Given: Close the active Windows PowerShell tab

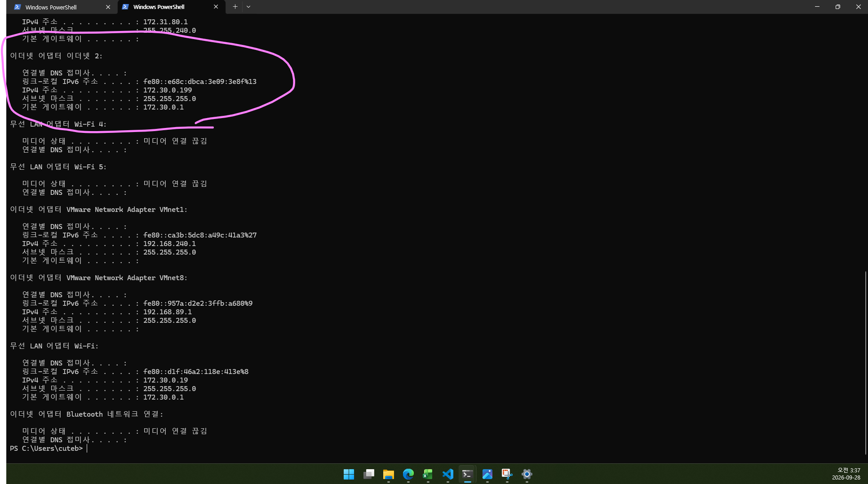Looking at the screenshot, I should [216, 7].
